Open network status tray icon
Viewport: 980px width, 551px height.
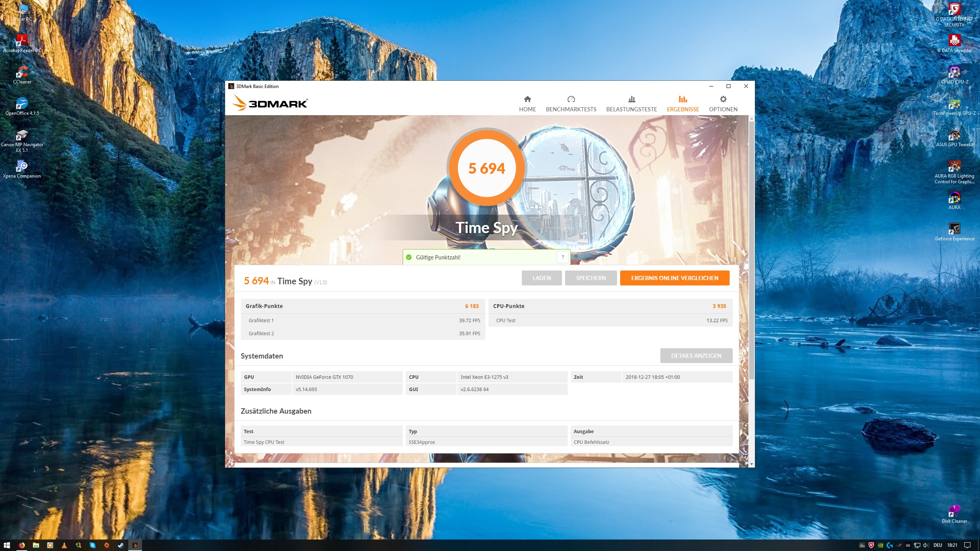pyautogui.click(x=917, y=545)
